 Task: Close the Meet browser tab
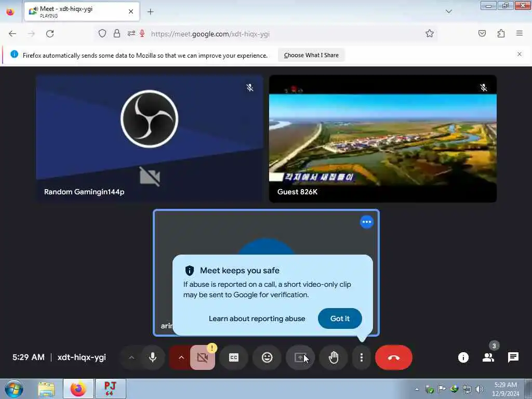131,11
